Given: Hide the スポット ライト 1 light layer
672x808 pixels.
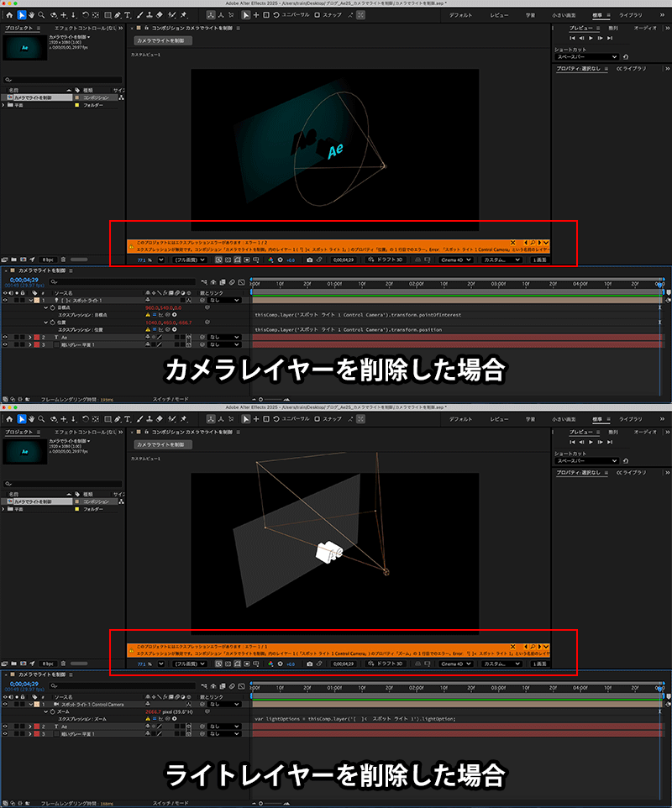Looking at the screenshot, I should pyautogui.click(x=7, y=300).
